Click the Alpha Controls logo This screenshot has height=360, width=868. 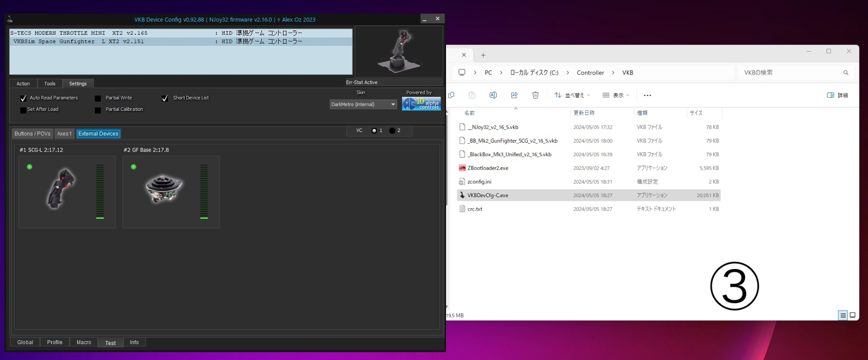(x=421, y=104)
